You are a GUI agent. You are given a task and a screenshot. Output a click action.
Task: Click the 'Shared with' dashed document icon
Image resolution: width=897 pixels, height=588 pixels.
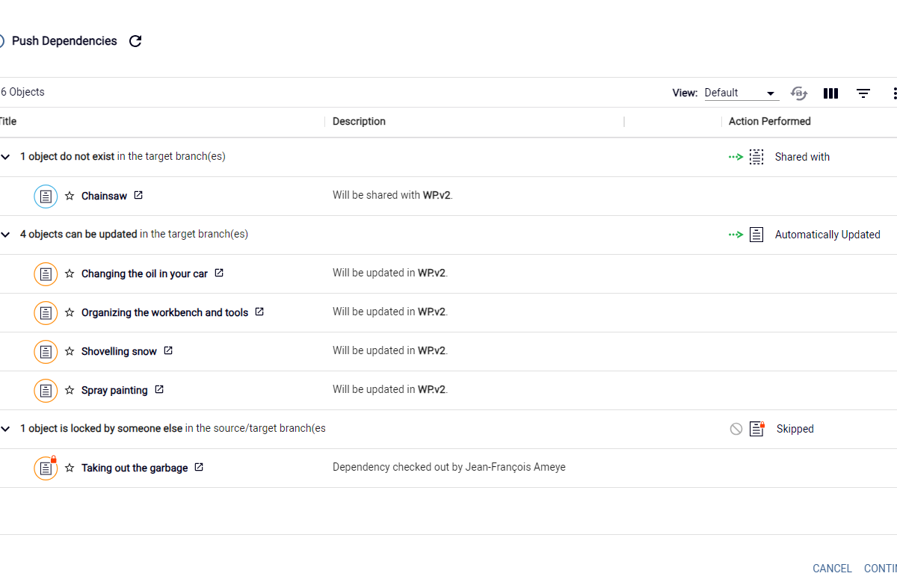click(x=756, y=157)
